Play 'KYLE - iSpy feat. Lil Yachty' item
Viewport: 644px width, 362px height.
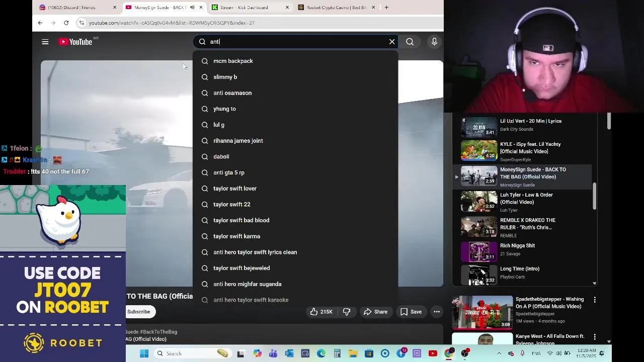523,151
